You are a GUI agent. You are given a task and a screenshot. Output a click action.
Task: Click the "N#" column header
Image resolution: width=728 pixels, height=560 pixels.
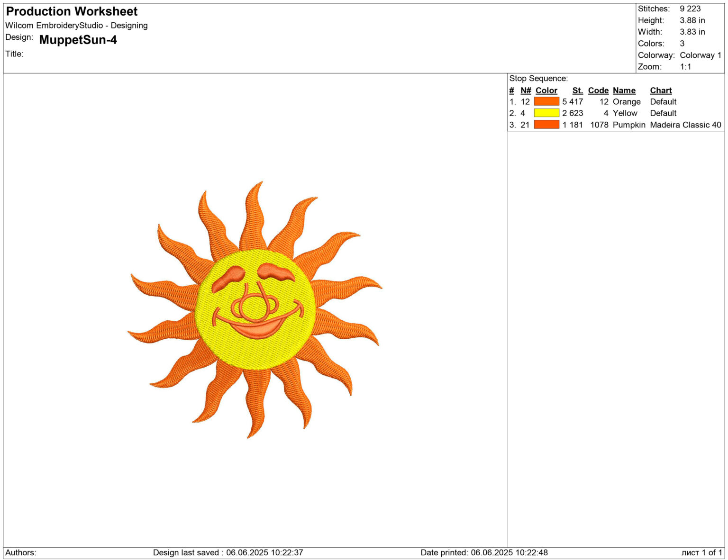point(525,90)
